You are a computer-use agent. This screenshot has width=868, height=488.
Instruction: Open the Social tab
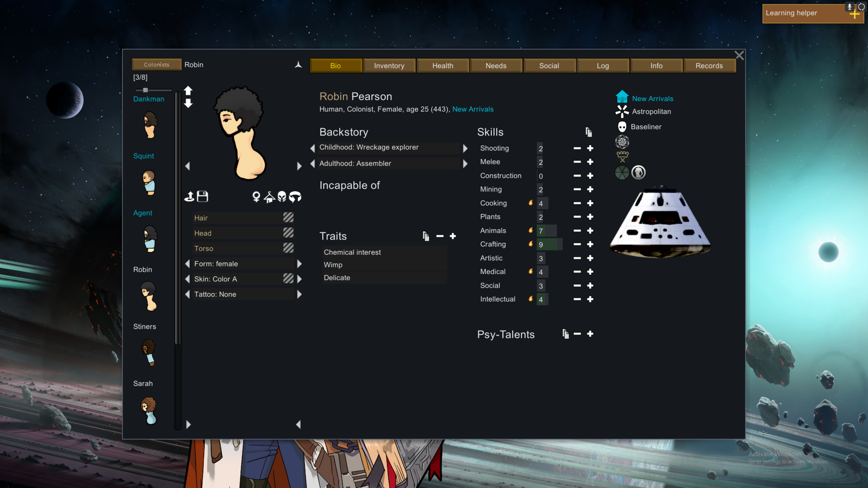point(549,66)
